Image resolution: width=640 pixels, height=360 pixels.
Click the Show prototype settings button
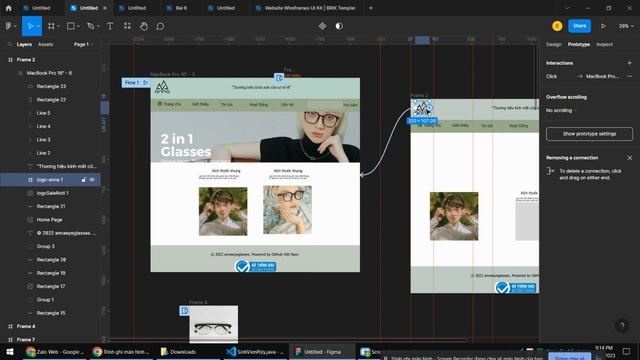tap(589, 134)
